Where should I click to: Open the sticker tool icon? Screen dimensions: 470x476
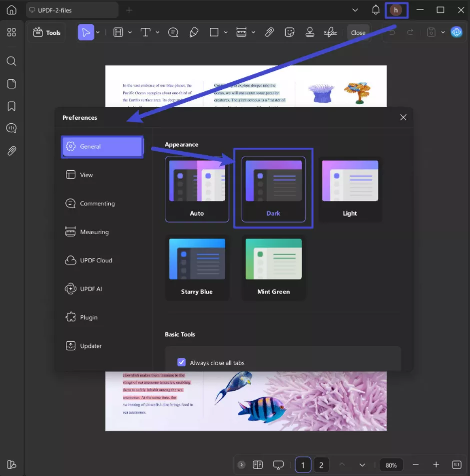289,32
